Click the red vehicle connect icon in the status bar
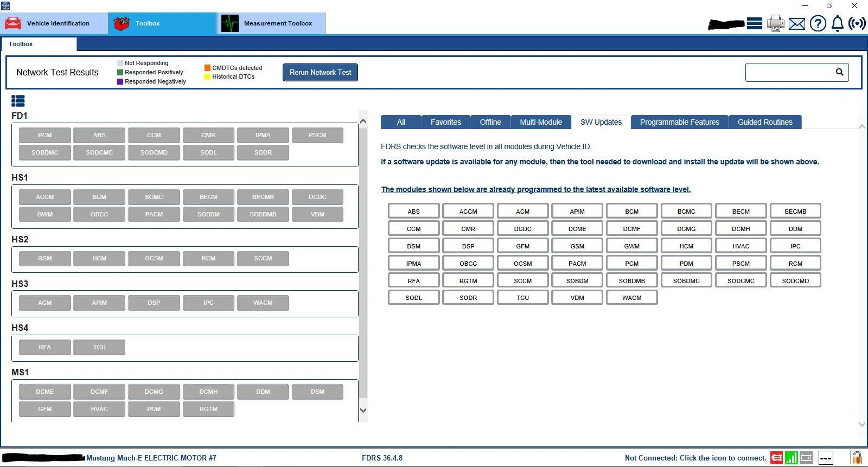The width and height of the screenshot is (868, 467). [x=776, y=458]
